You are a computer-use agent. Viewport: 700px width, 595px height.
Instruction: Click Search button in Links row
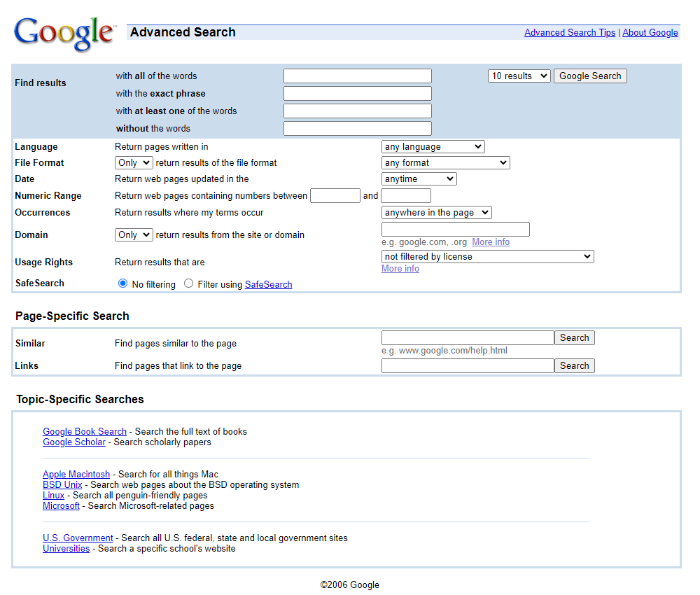(x=575, y=366)
